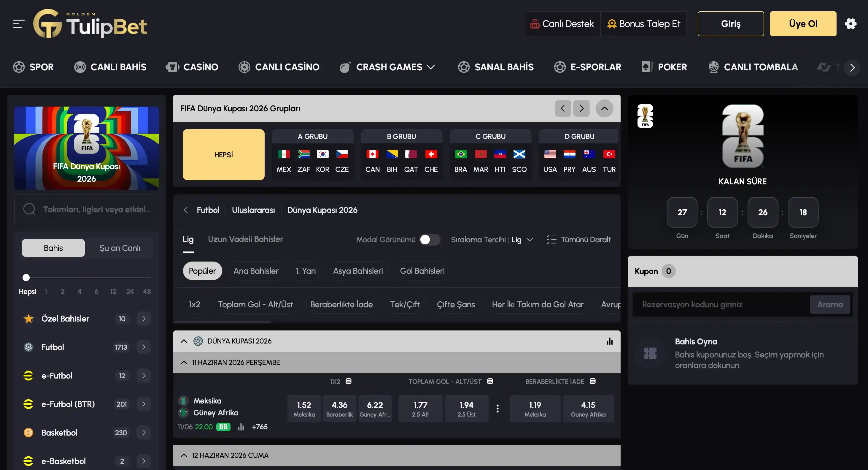This screenshot has height=470, width=868.
Task: Select the 1. Yarı filter pill
Action: (x=306, y=271)
